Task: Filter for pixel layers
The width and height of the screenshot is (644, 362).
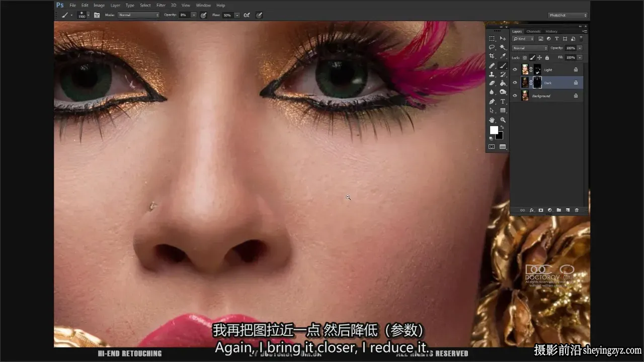Action: [x=541, y=39]
